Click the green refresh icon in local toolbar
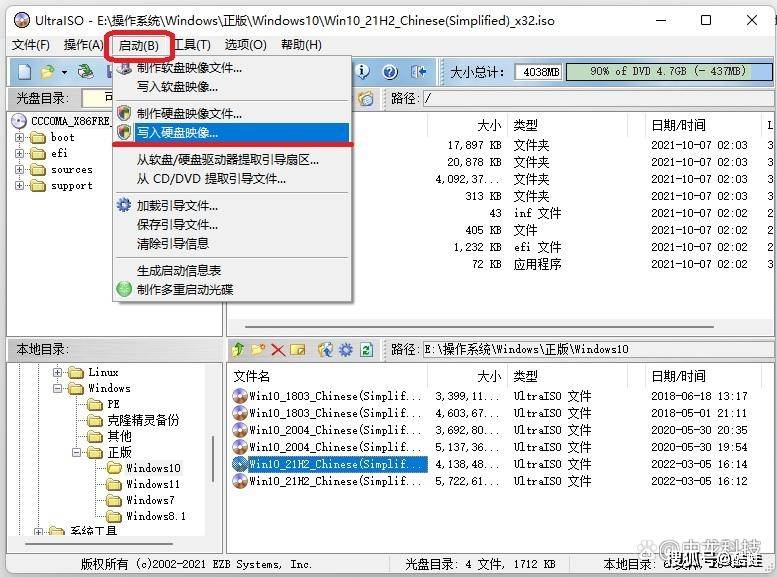Screen dimensions: 777x577 pos(367,350)
